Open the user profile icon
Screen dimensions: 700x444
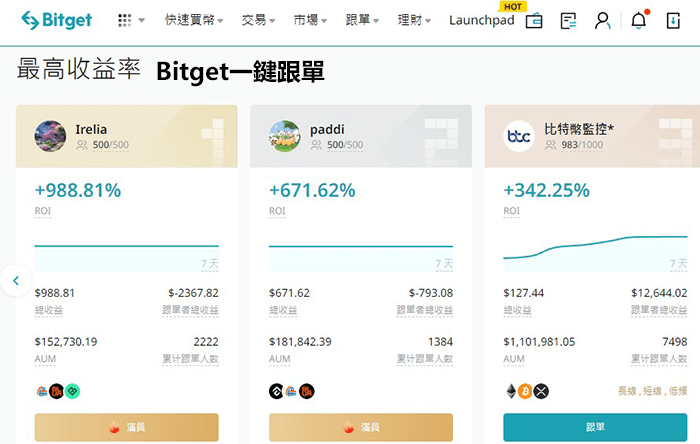(602, 21)
